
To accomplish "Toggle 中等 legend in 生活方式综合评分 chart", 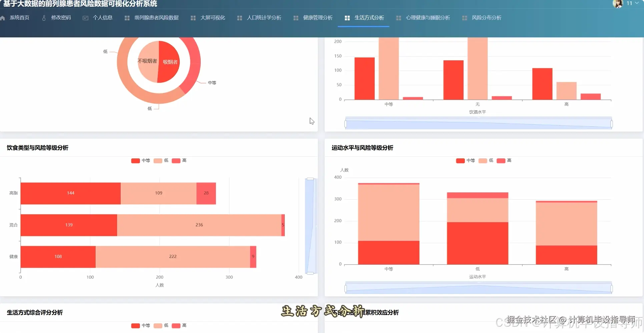I will click(x=140, y=326).
